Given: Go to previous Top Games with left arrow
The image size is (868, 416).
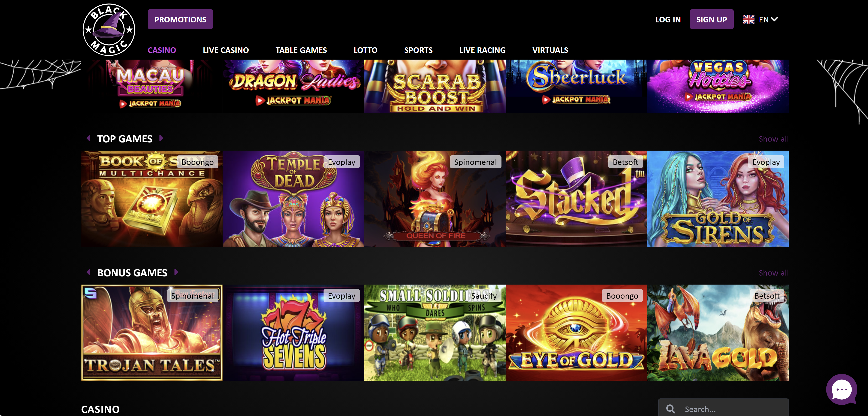Looking at the screenshot, I should 88,138.
